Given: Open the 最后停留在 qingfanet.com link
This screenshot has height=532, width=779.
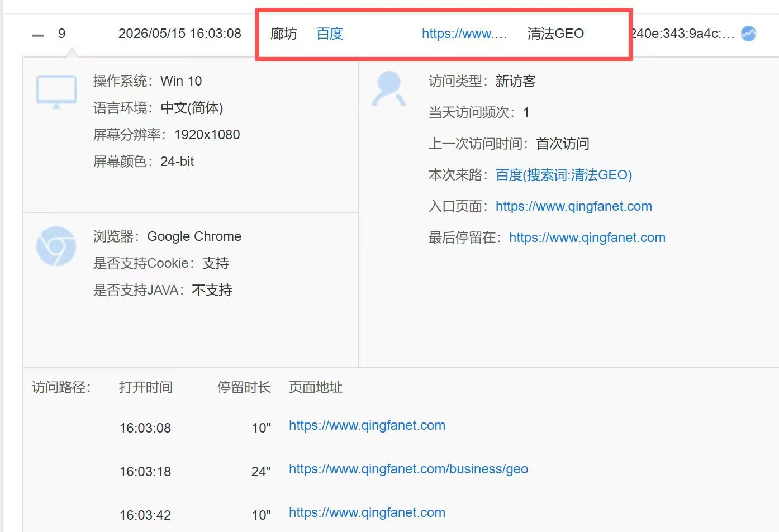Looking at the screenshot, I should pos(587,237).
